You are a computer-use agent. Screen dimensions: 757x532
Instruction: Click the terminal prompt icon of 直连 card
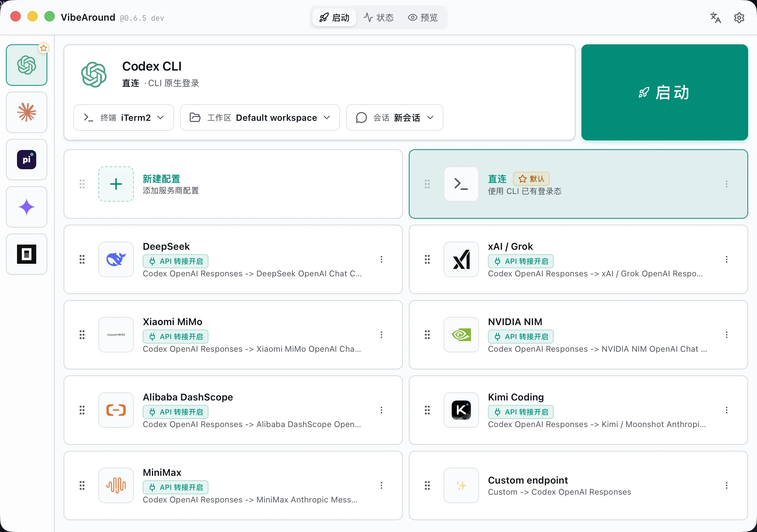pos(461,184)
